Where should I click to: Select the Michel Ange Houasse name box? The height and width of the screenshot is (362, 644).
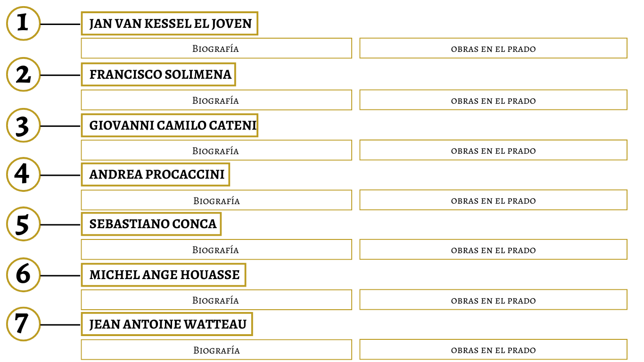(163, 275)
